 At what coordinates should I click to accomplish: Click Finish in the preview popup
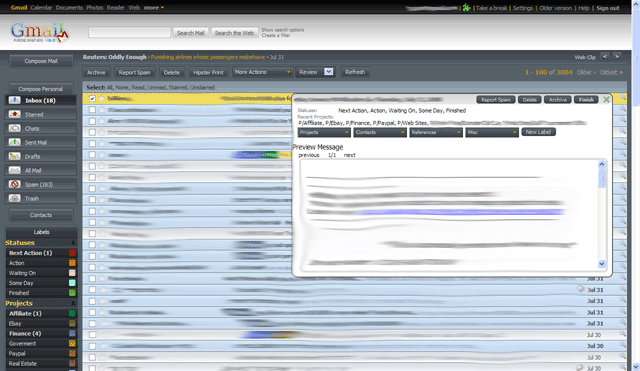click(586, 100)
